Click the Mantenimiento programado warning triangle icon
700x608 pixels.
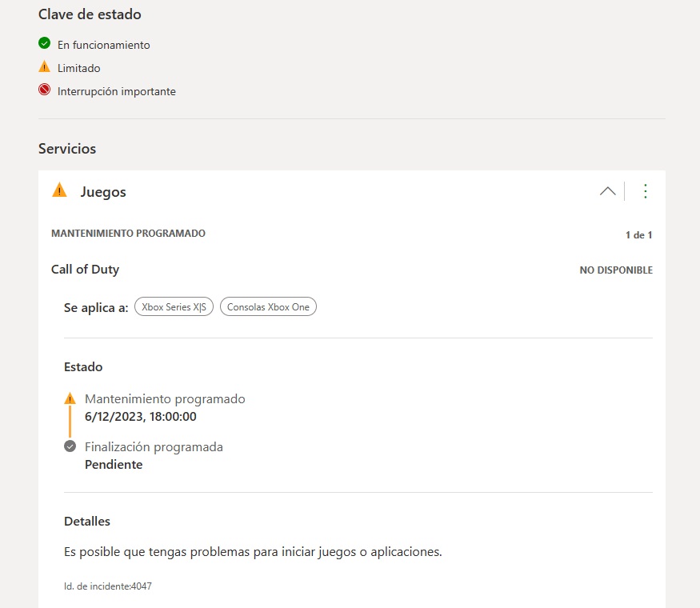point(70,398)
